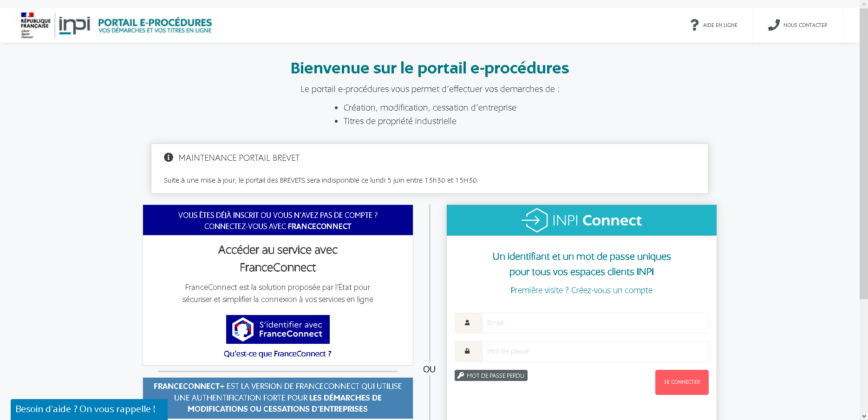Image resolution: width=868 pixels, height=420 pixels.
Task: Open Première visite ? Créez-vous un compte
Action: [x=581, y=290]
